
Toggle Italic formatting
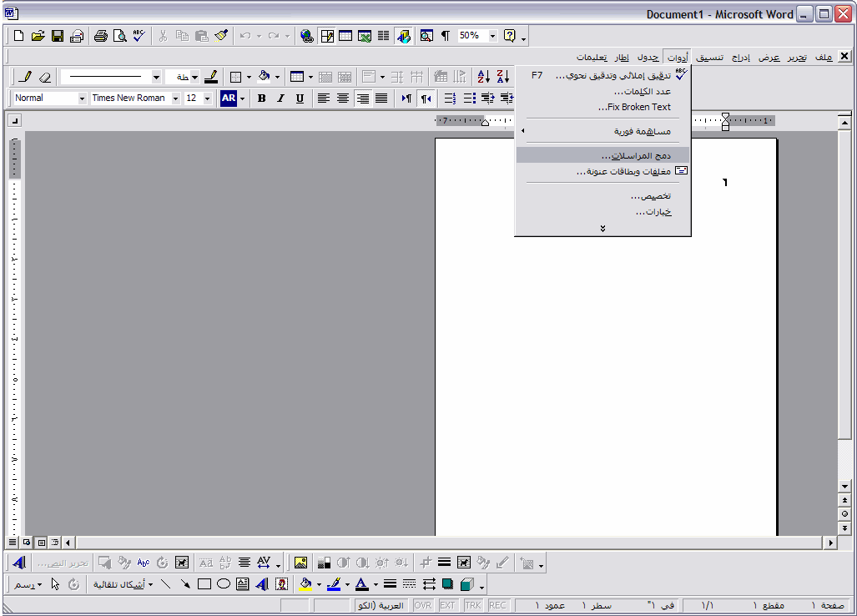pos(281,98)
